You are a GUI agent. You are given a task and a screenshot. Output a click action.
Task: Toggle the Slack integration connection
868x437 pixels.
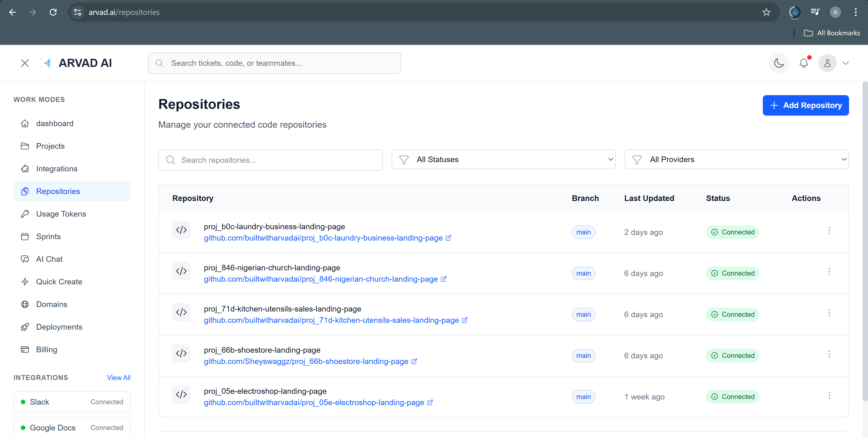pyautogui.click(x=72, y=402)
